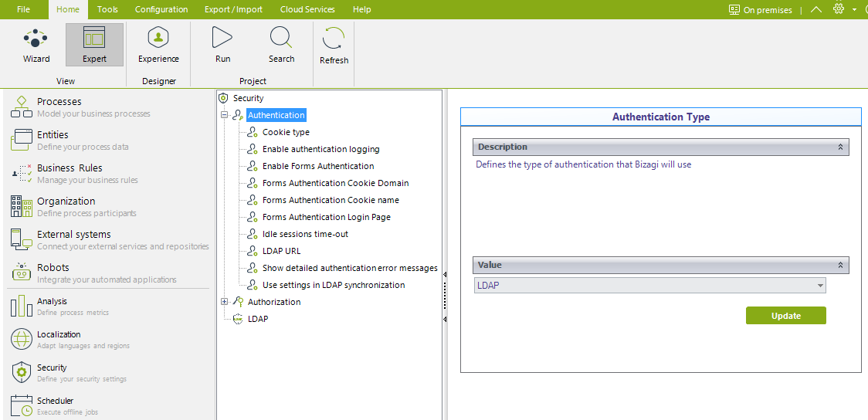Click the Authentication Type panel header

tap(661, 117)
